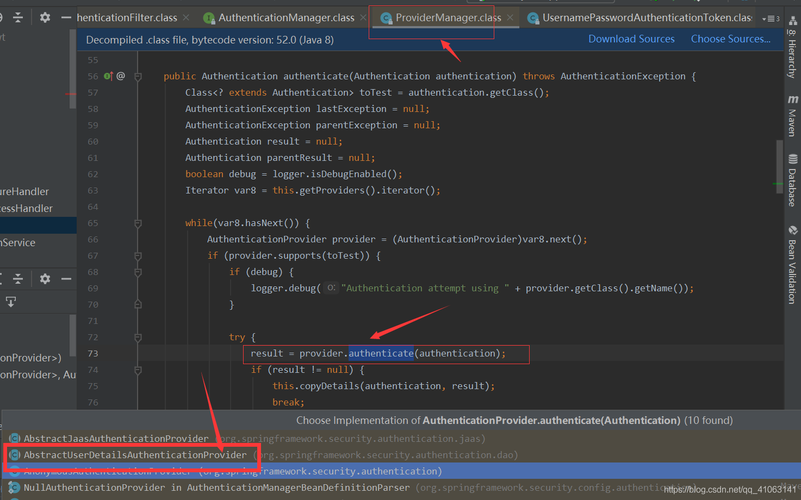Switch to AuthenticationManager.class tab
Viewport: 801px width, 500px height.
[x=285, y=18]
